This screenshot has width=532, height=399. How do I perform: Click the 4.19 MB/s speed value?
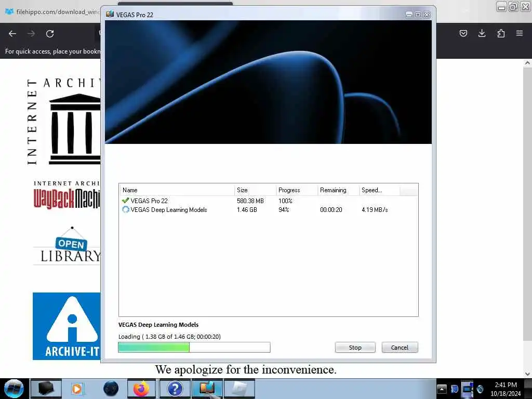pyautogui.click(x=375, y=210)
